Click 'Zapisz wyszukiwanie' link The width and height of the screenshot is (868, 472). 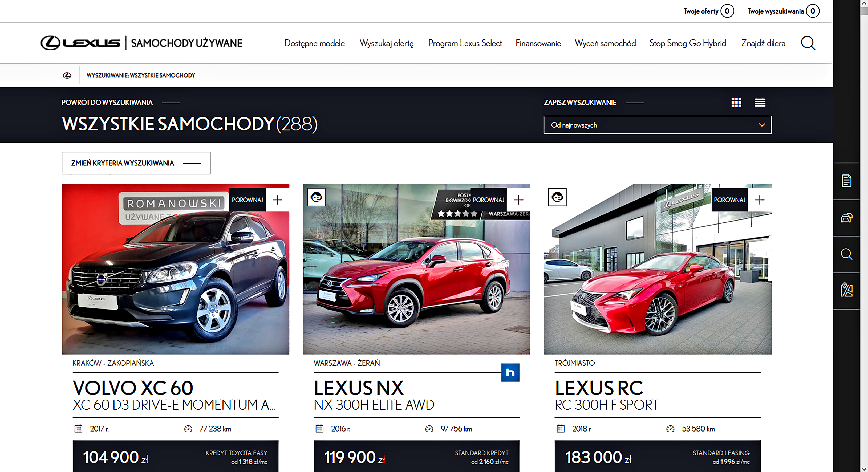tap(580, 103)
